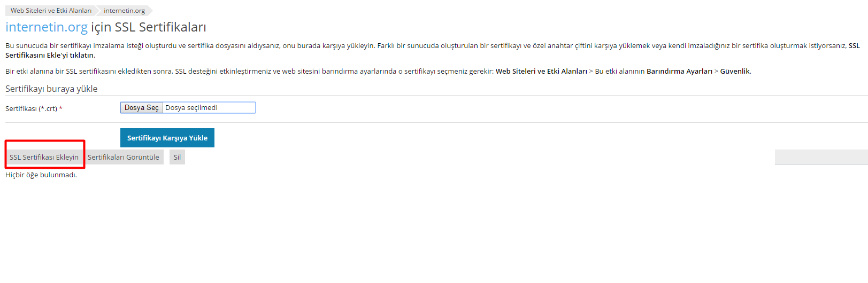Select SSL Sertifikası Ekleyin toolbar button
The width and height of the screenshot is (868, 283).
[x=44, y=157]
